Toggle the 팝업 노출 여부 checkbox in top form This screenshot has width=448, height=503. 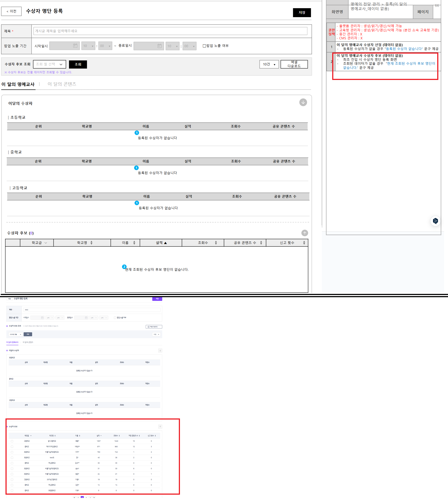coord(204,46)
